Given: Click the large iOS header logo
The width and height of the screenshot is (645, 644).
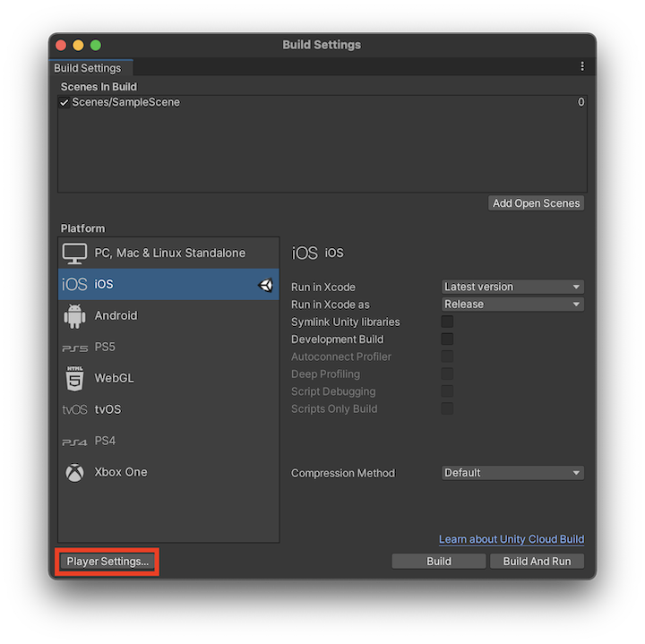Looking at the screenshot, I should pyautogui.click(x=305, y=253).
